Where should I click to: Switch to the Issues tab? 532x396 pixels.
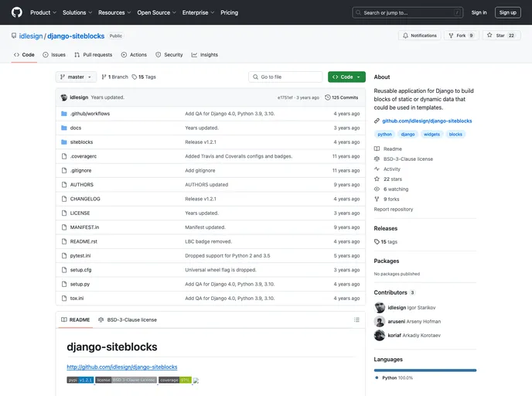click(x=54, y=55)
